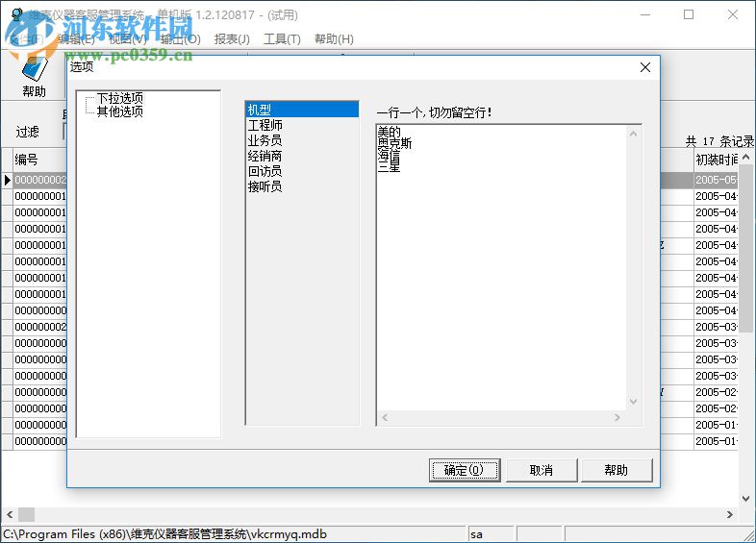Cancel the dialog with 取消 button
Viewport: 756px width, 543px height.
click(542, 470)
